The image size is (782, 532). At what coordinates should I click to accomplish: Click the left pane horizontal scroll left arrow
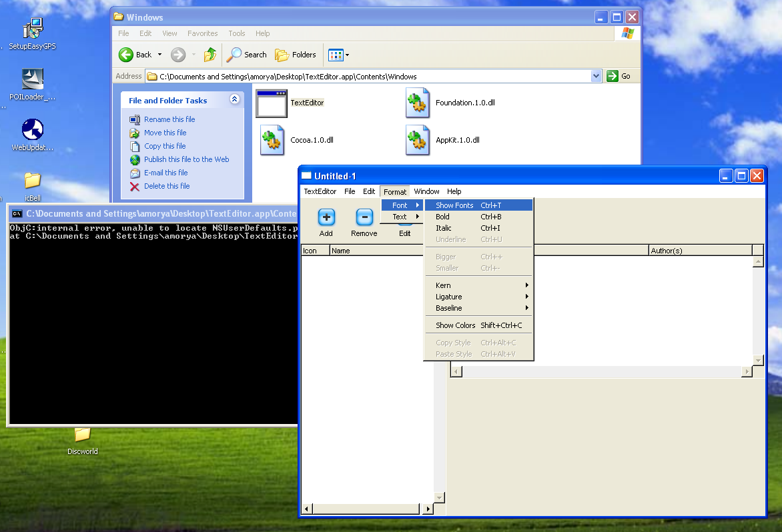click(x=307, y=509)
